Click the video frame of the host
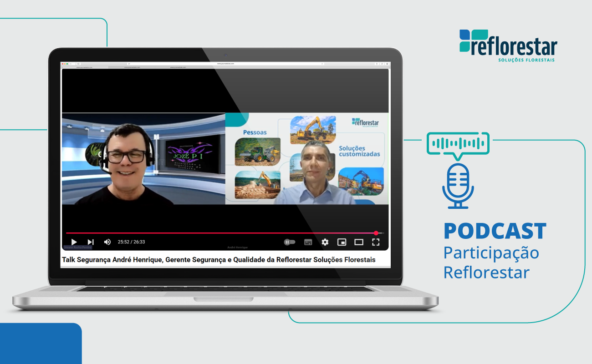592x364 pixels. (143, 159)
